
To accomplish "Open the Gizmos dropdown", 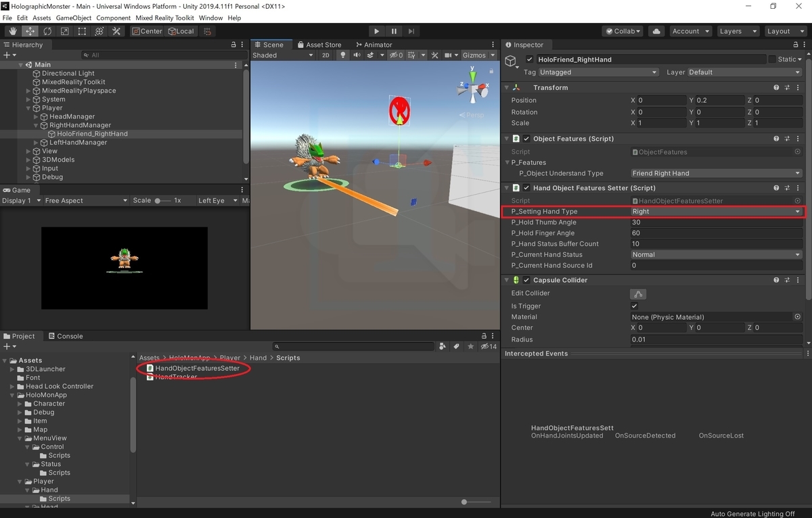I will 478,55.
